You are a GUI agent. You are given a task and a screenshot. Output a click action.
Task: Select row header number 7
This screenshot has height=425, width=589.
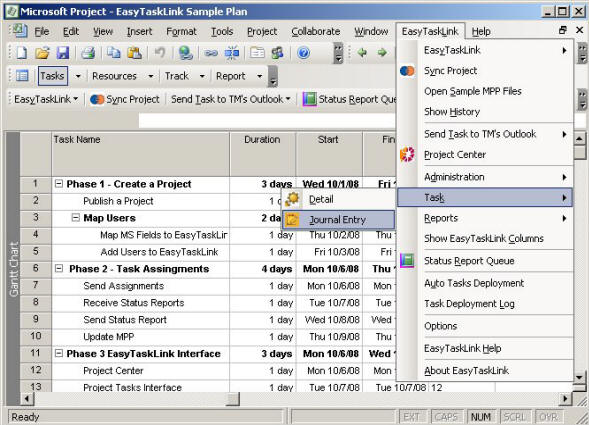point(35,286)
